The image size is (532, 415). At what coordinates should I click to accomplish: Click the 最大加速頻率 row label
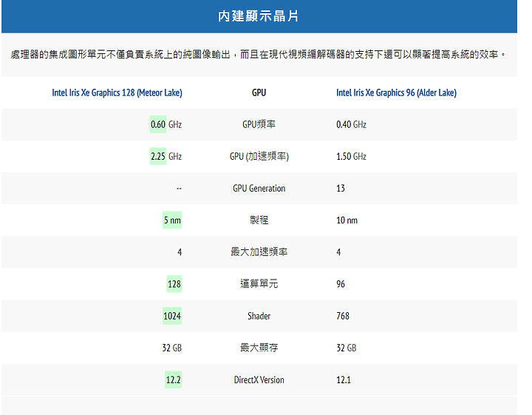click(x=259, y=252)
